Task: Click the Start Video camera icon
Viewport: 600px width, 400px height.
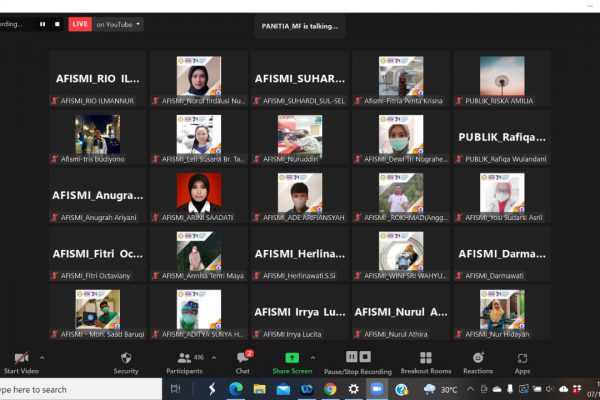Action: 20,358
